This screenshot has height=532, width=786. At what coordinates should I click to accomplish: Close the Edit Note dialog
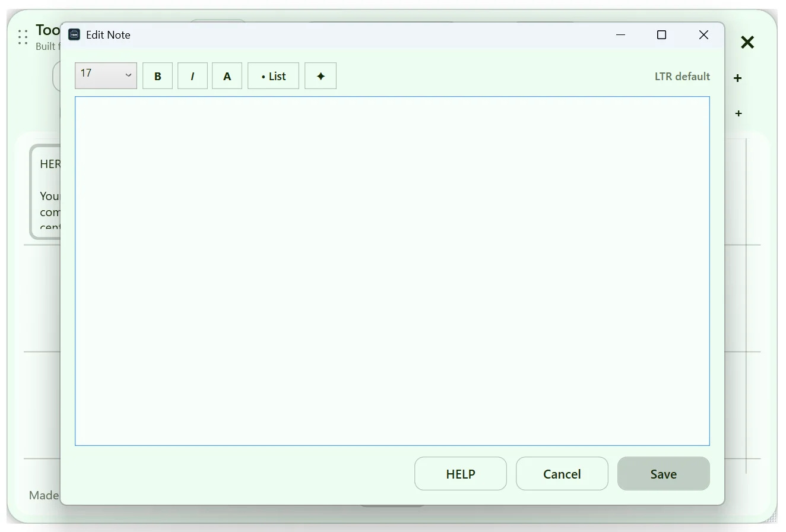pos(703,35)
